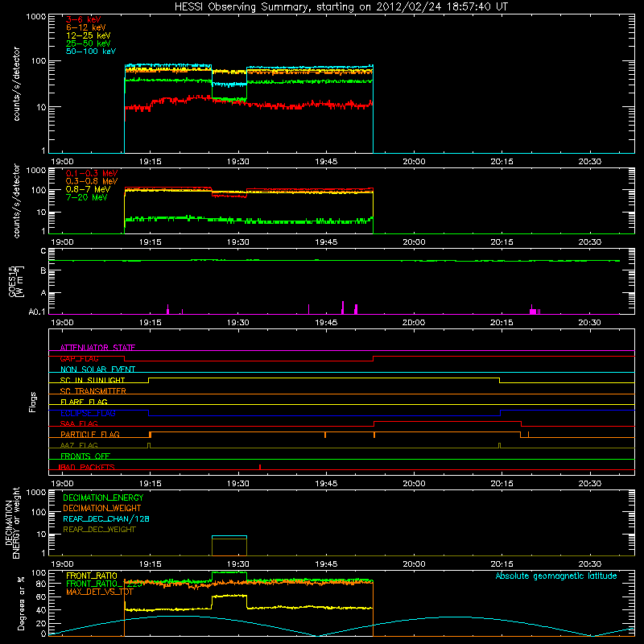Click the bad packets spike marker near 19:33
The height and width of the screenshot is (644, 644).
click(x=260, y=467)
